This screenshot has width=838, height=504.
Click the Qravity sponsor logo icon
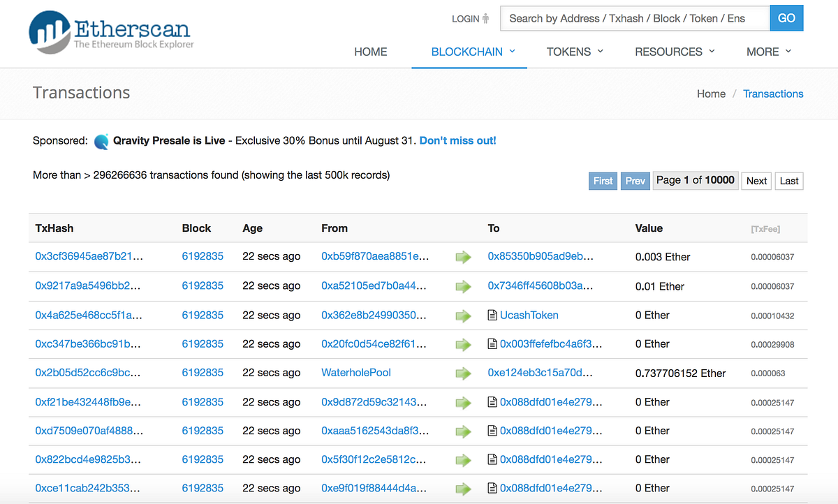pos(101,141)
